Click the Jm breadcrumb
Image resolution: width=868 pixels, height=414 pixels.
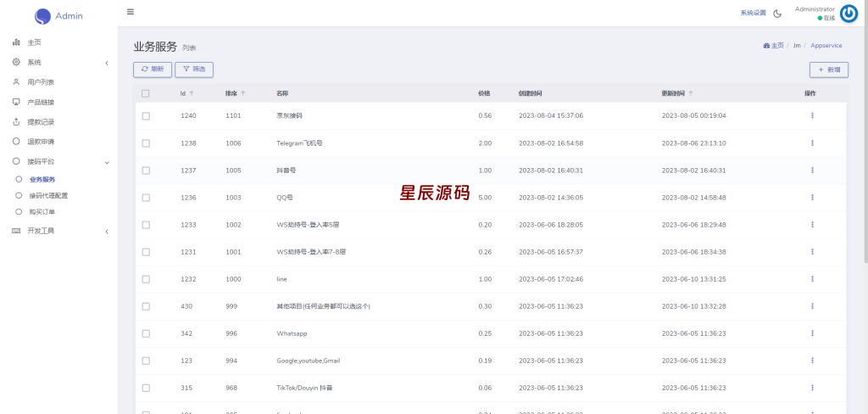click(x=797, y=46)
